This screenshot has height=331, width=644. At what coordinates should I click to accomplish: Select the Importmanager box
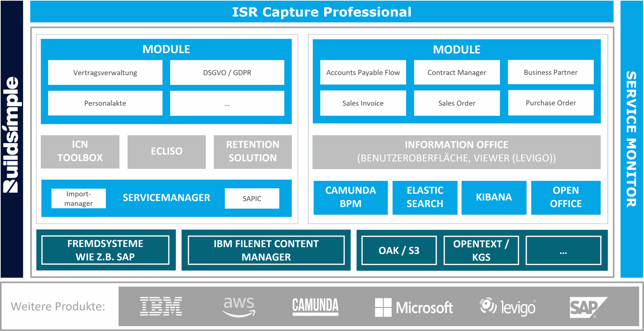click(x=78, y=198)
